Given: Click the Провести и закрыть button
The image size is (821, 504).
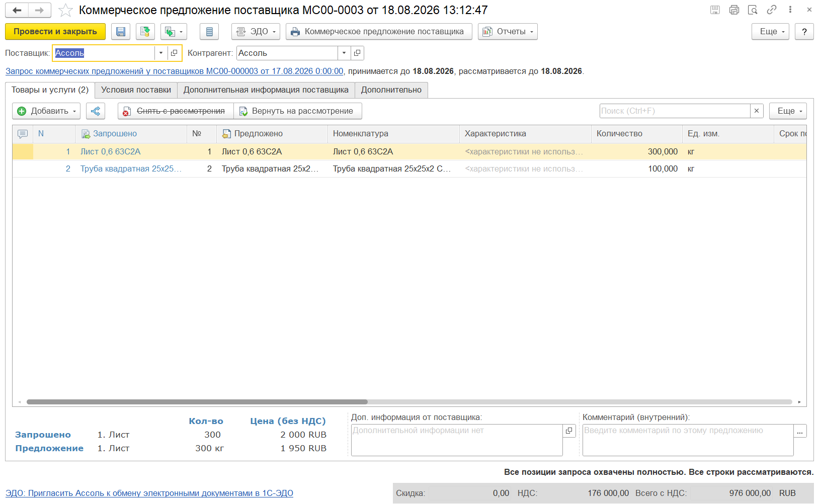Looking at the screenshot, I should click(55, 32).
